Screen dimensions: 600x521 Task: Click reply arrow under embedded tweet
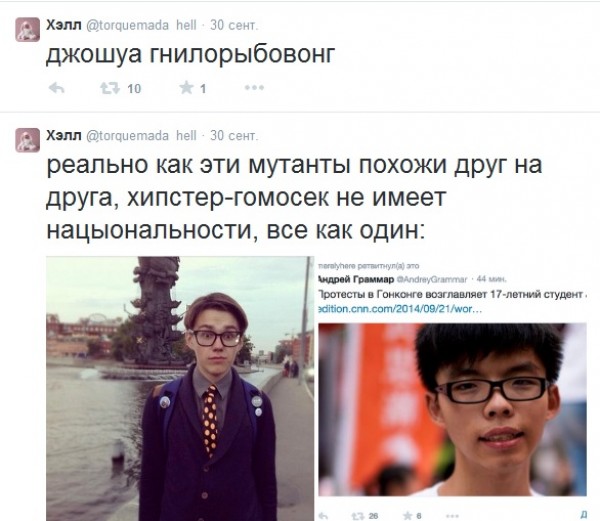click(323, 516)
